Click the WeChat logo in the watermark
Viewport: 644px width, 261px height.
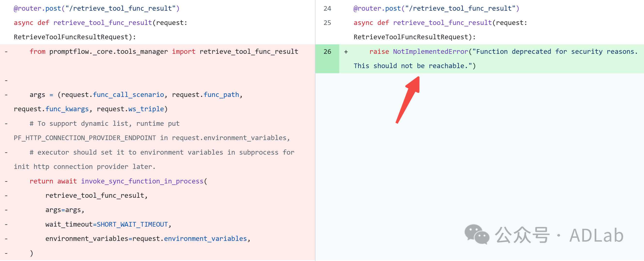476,234
